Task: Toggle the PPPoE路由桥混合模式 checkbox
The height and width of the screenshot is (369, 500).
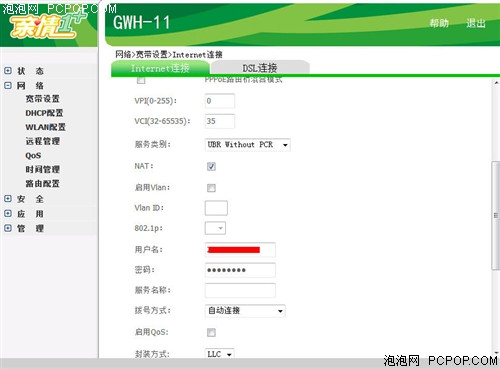Action: point(141,80)
